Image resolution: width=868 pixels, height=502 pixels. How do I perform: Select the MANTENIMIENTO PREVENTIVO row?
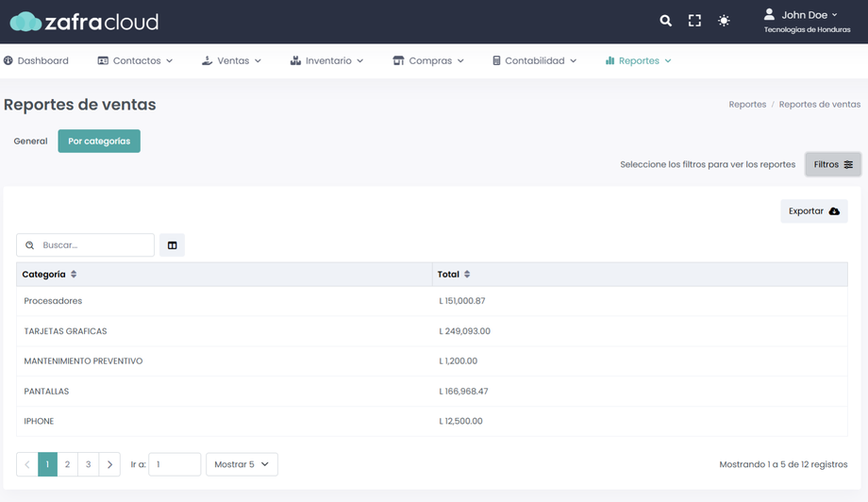click(x=432, y=360)
